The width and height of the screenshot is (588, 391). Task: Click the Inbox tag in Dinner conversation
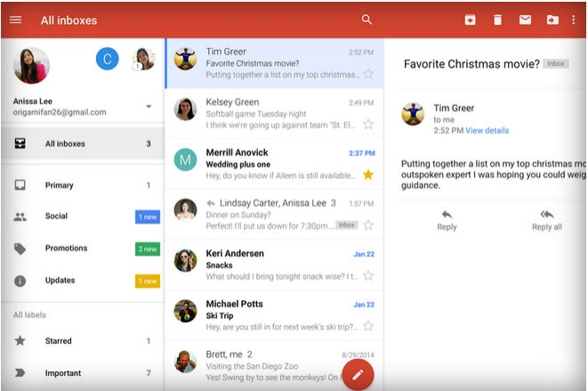[347, 225]
